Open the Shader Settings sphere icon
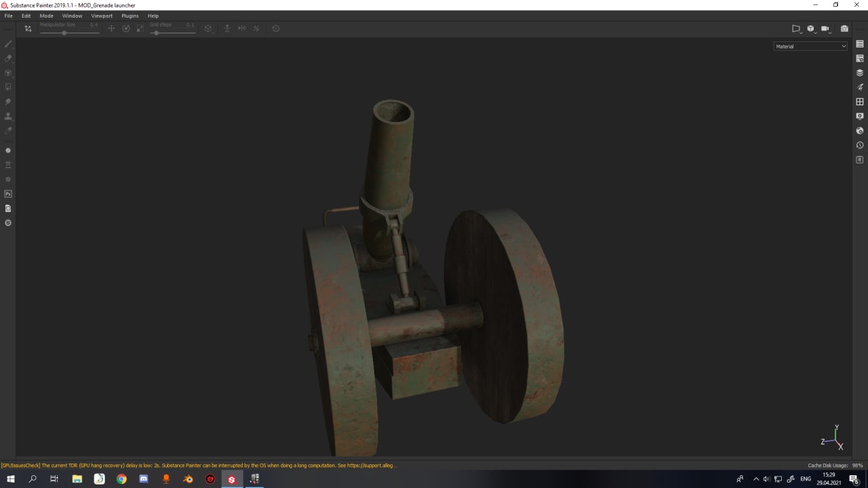This screenshot has height=488, width=868. coord(860,131)
